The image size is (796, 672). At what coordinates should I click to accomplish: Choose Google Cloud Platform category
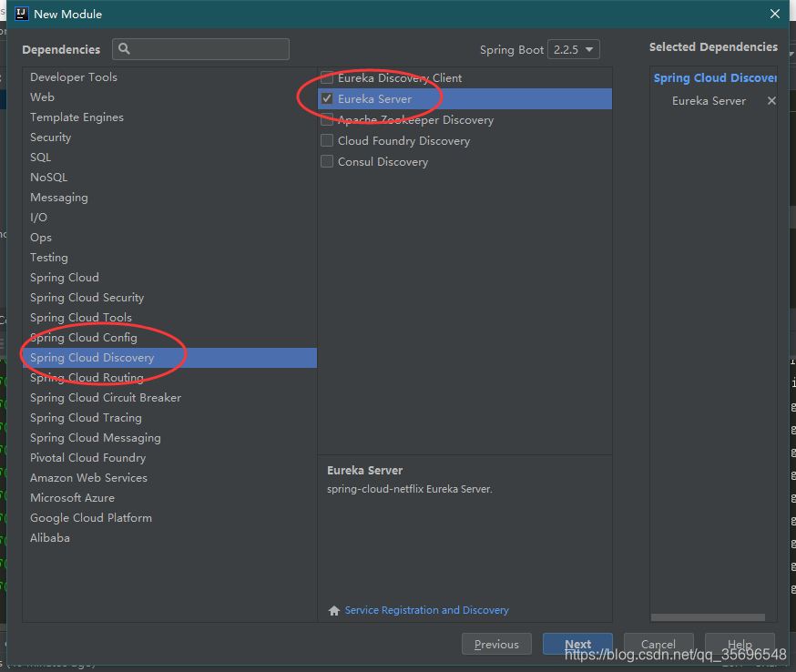pos(169,518)
